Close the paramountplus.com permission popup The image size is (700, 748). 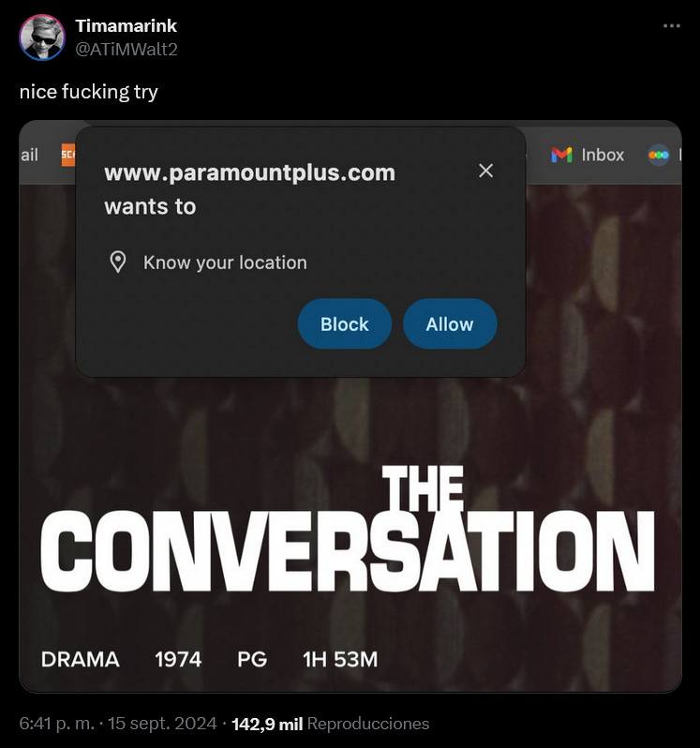pos(485,171)
